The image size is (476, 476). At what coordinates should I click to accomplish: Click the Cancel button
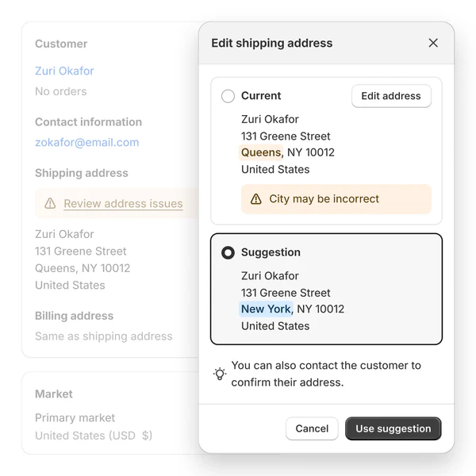(x=312, y=428)
